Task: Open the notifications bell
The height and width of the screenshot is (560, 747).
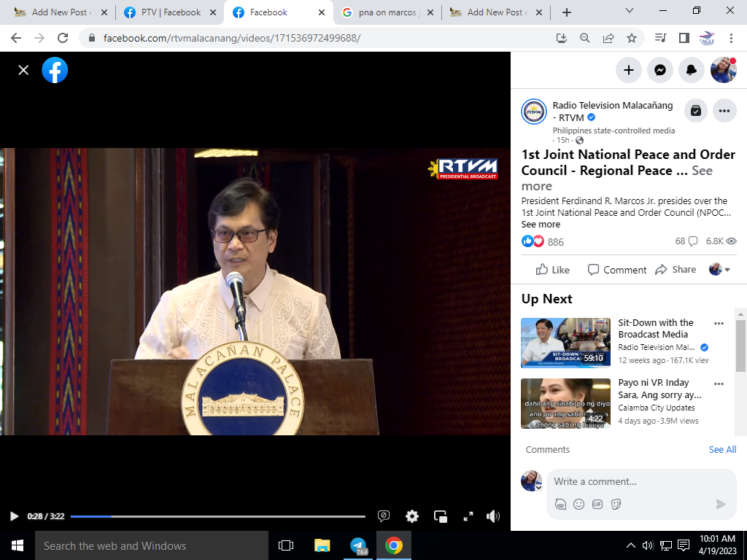Action: point(691,70)
